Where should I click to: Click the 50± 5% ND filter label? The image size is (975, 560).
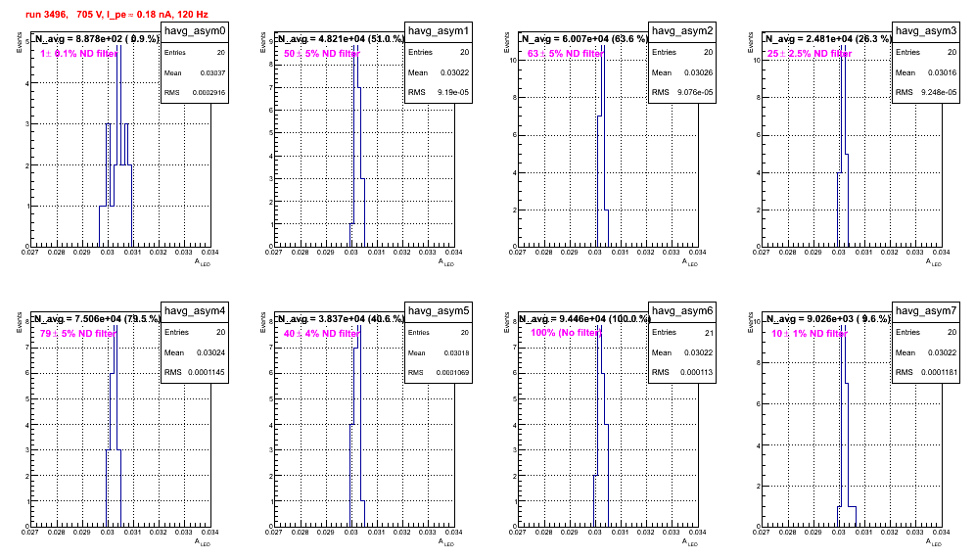click(322, 54)
